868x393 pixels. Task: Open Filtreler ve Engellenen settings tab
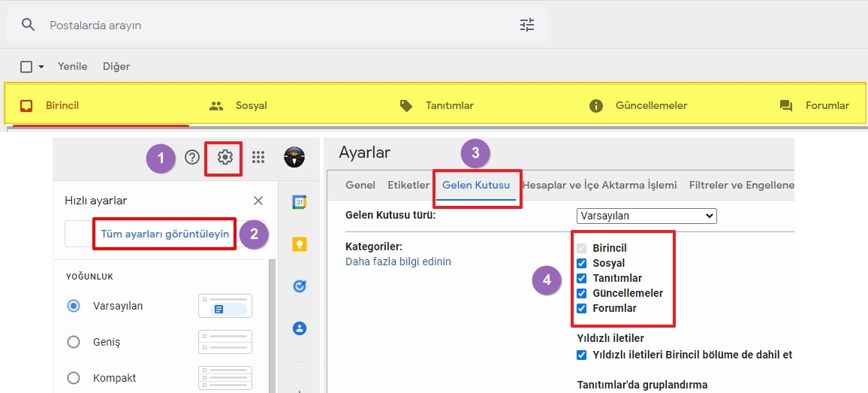(x=742, y=185)
